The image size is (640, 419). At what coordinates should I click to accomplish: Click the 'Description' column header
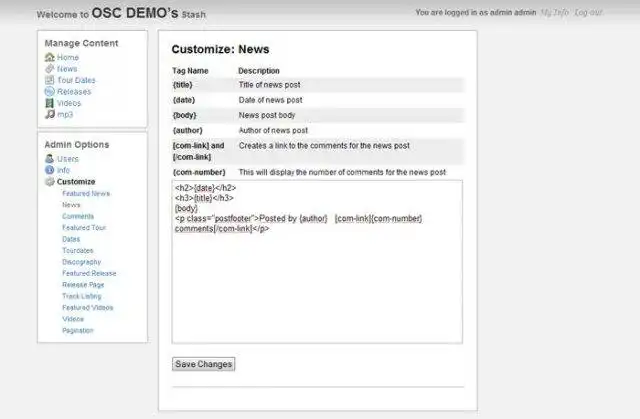(x=259, y=71)
